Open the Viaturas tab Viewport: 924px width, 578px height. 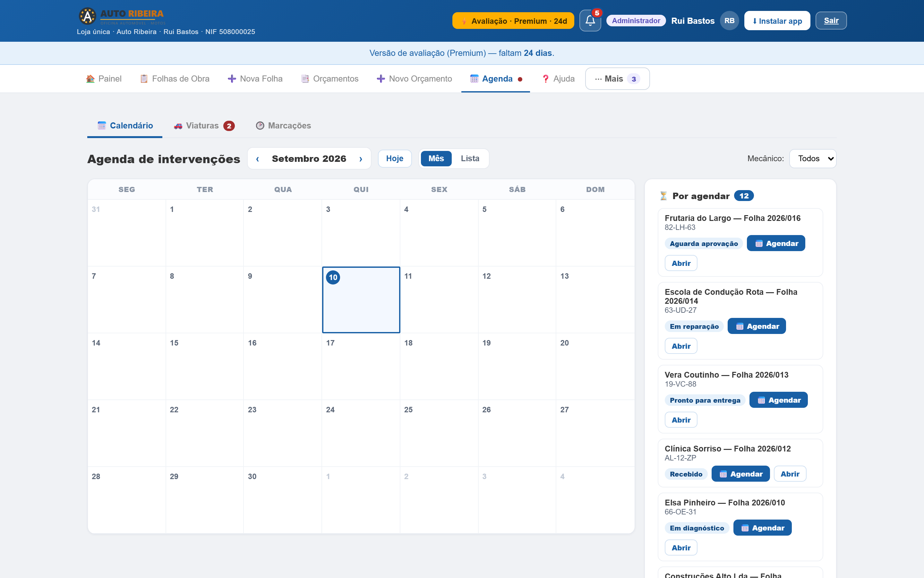tap(204, 126)
